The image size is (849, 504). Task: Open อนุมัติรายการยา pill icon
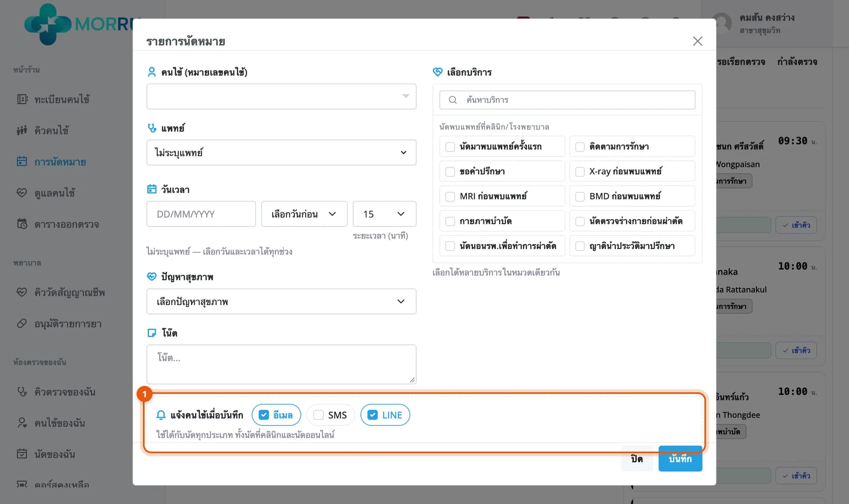(22, 324)
